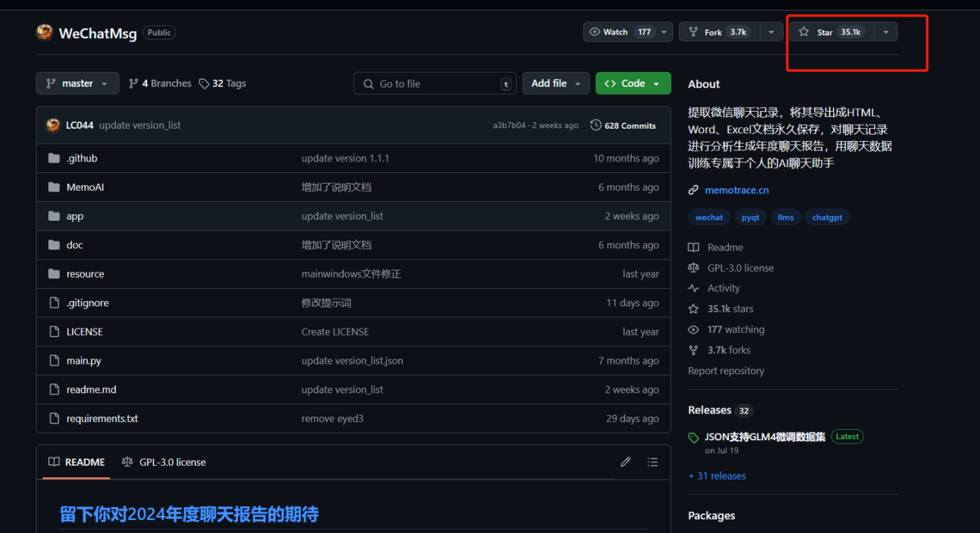The height and width of the screenshot is (533, 980).
Task: Open the Add file dropdown
Action: (557, 83)
